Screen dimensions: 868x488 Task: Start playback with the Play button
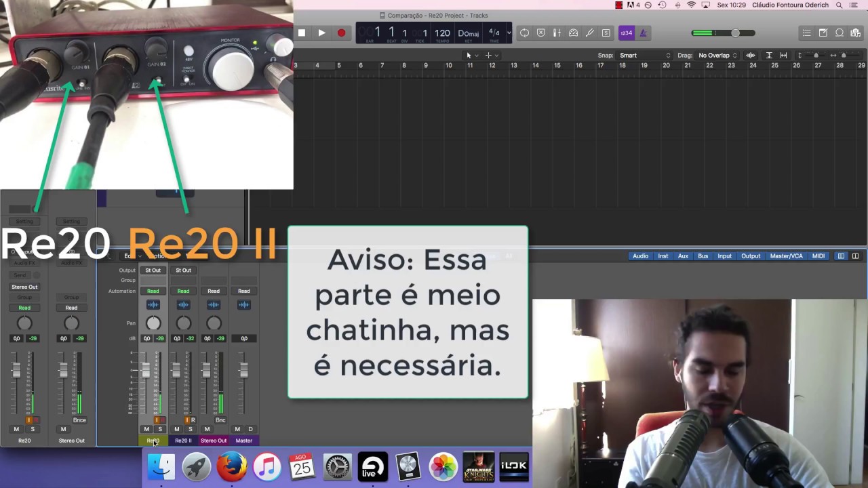(x=321, y=33)
